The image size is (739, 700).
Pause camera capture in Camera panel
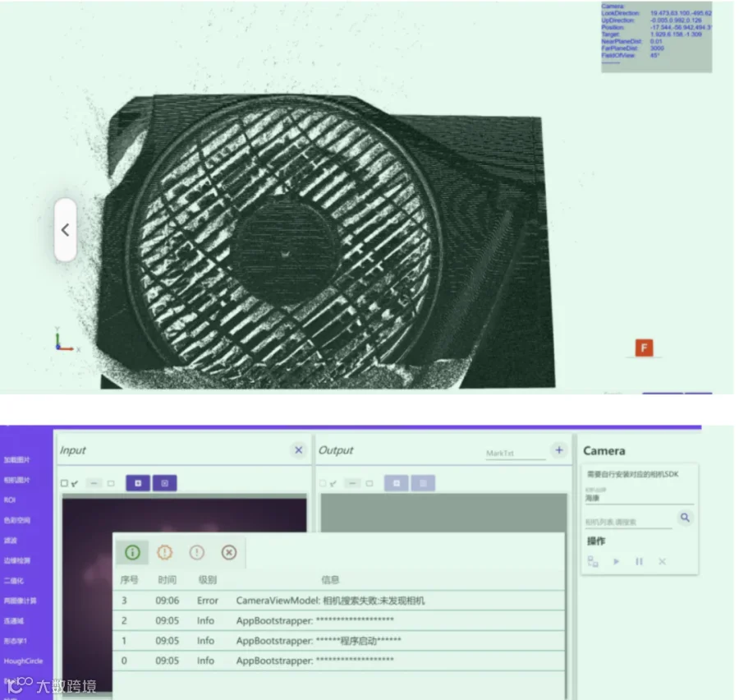(x=639, y=561)
